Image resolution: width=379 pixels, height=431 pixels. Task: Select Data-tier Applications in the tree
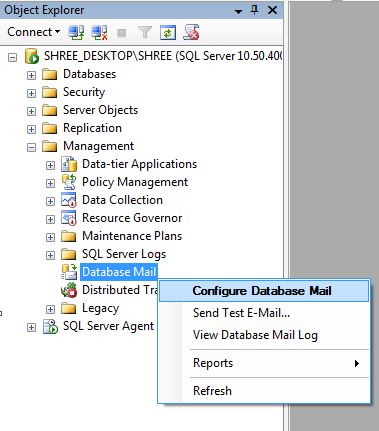(x=140, y=164)
